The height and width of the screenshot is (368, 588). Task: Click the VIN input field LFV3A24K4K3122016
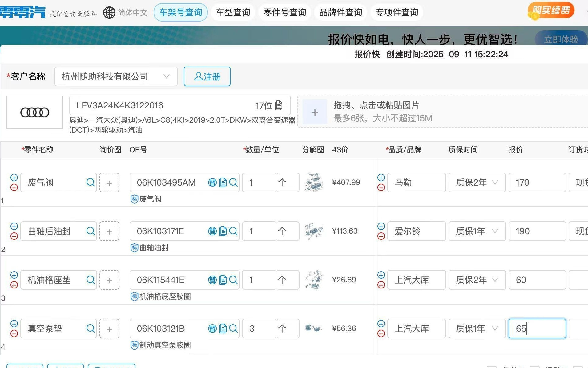[180, 105]
